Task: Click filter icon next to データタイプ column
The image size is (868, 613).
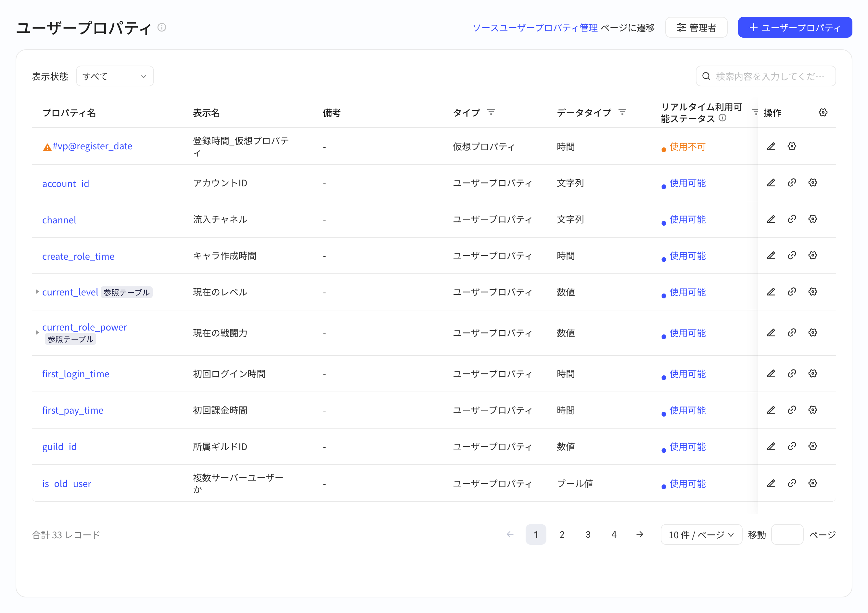Action: click(x=622, y=112)
